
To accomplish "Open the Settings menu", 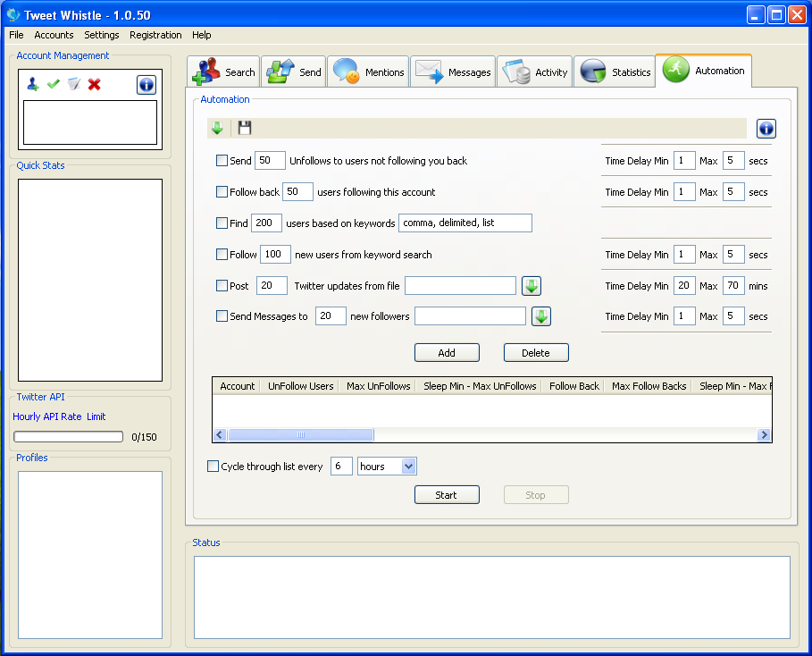I will pyautogui.click(x=102, y=35).
